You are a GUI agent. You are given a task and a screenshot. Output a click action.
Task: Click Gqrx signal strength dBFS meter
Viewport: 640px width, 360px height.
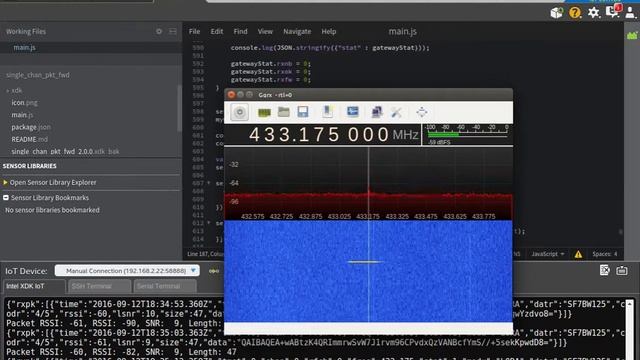pyautogui.click(x=467, y=134)
